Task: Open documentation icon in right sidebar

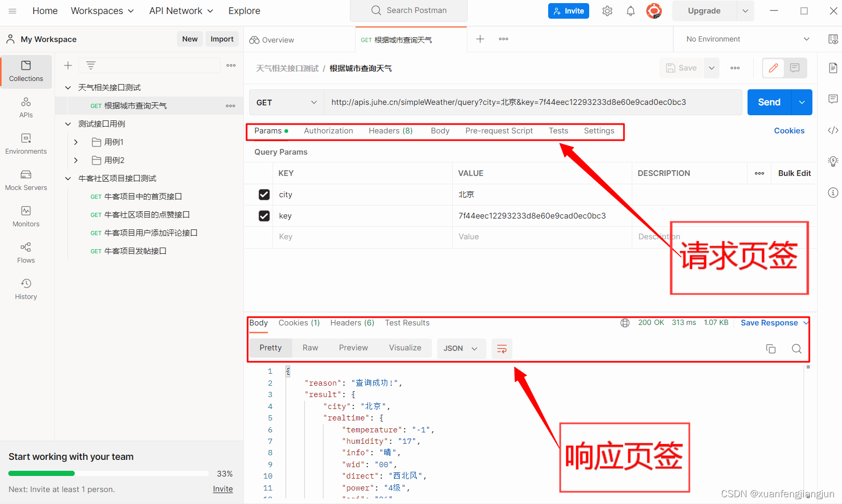Action: click(x=833, y=68)
